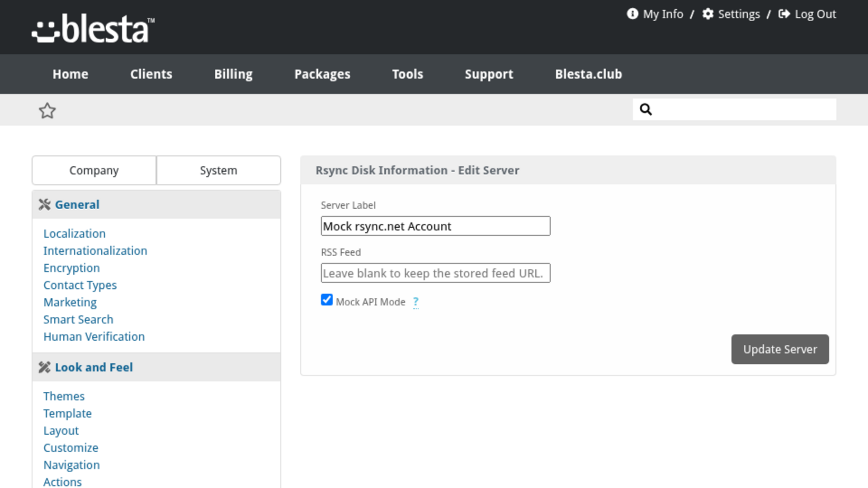Click the 'Server Label' field label

348,205
